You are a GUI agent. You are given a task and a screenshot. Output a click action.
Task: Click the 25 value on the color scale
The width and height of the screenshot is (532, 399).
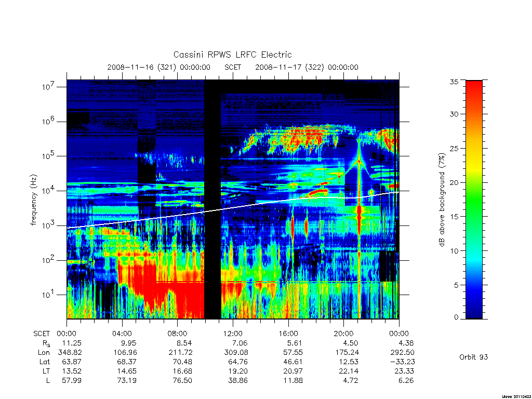pos(454,149)
